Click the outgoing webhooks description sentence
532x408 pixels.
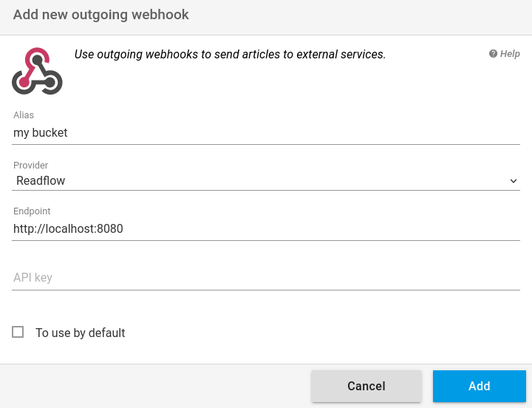pyautogui.click(x=230, y=54)
